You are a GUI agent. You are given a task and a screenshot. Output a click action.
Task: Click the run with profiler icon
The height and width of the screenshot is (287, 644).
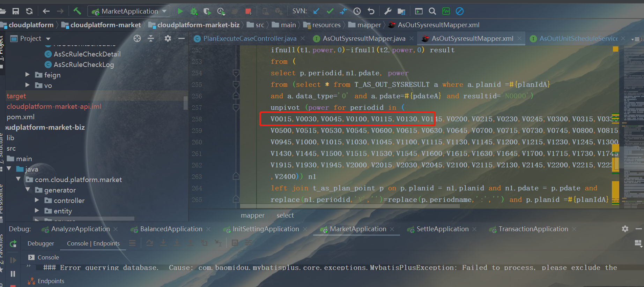pyautogui.click(x=221, y=11)
